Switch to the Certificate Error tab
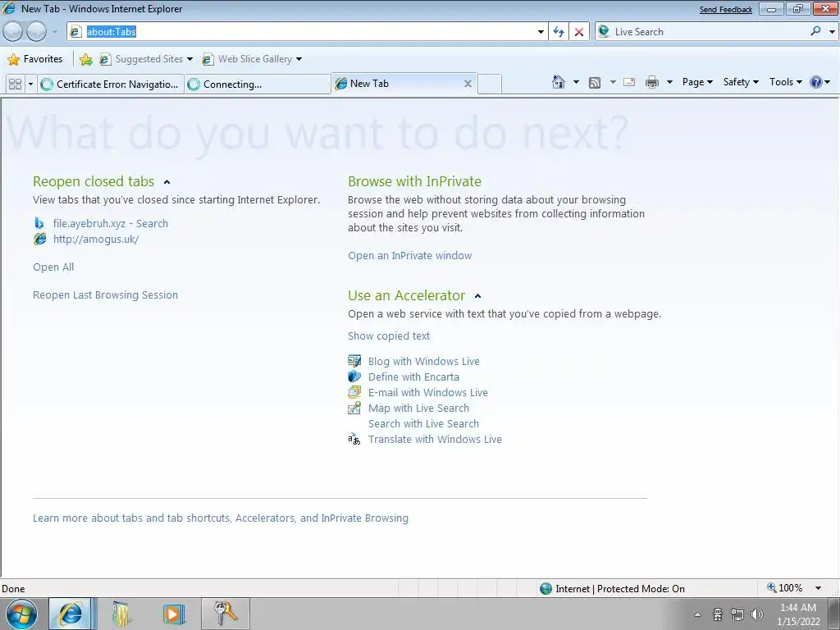The image size is (840, 630). click(x=111, y=84)
